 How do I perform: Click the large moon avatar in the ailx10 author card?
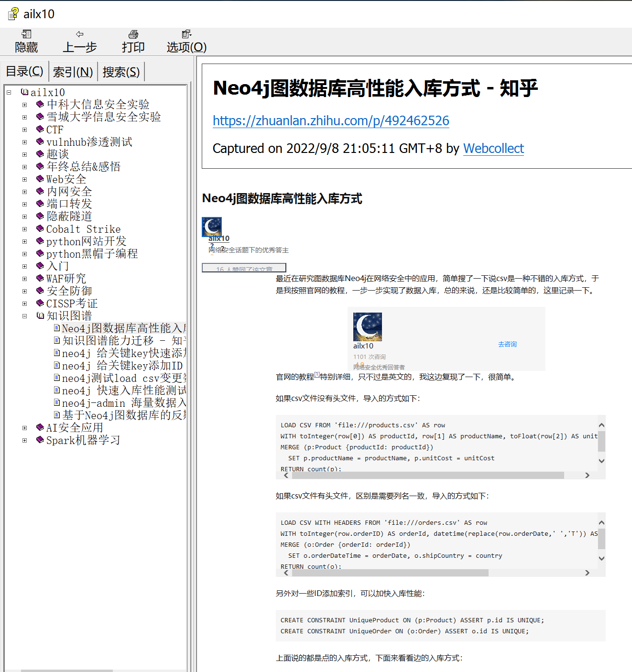pos(368,327)
